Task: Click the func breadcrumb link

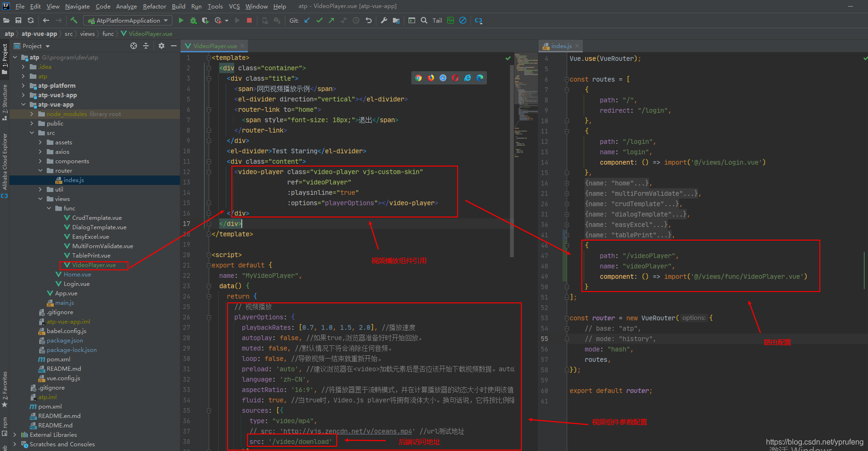Action: click(x=108, y=33)
